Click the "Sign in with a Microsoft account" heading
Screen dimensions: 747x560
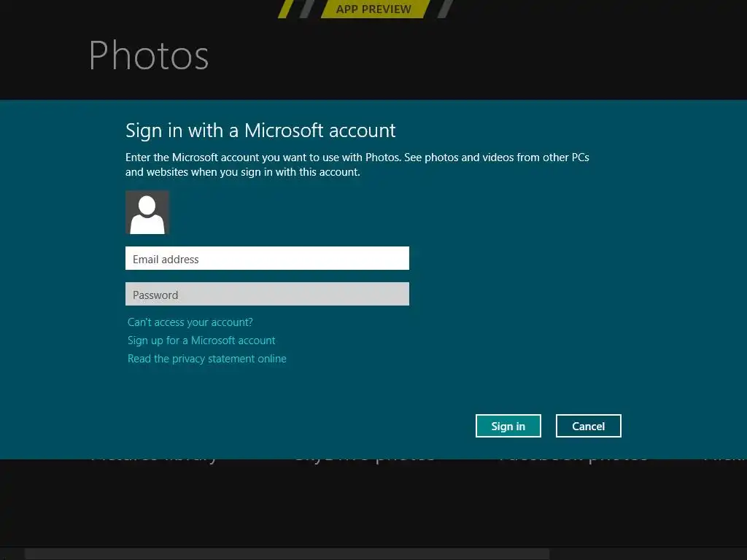(x=260, y=131)
